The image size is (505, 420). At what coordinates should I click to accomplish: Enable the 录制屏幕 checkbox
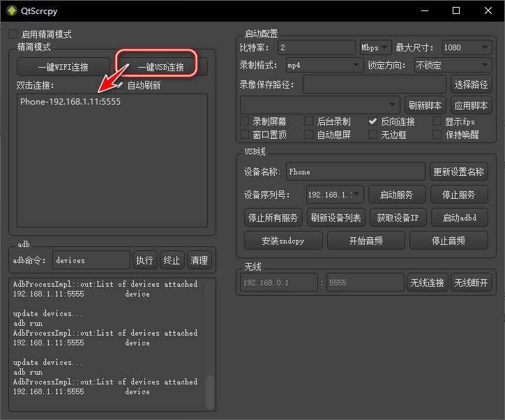click(245, 121)
